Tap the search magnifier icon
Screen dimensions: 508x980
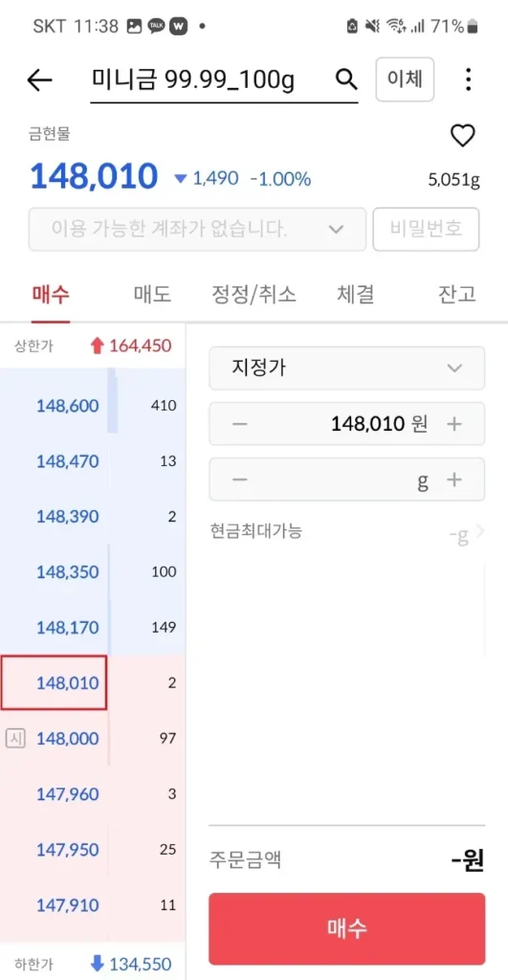(346, 79)
